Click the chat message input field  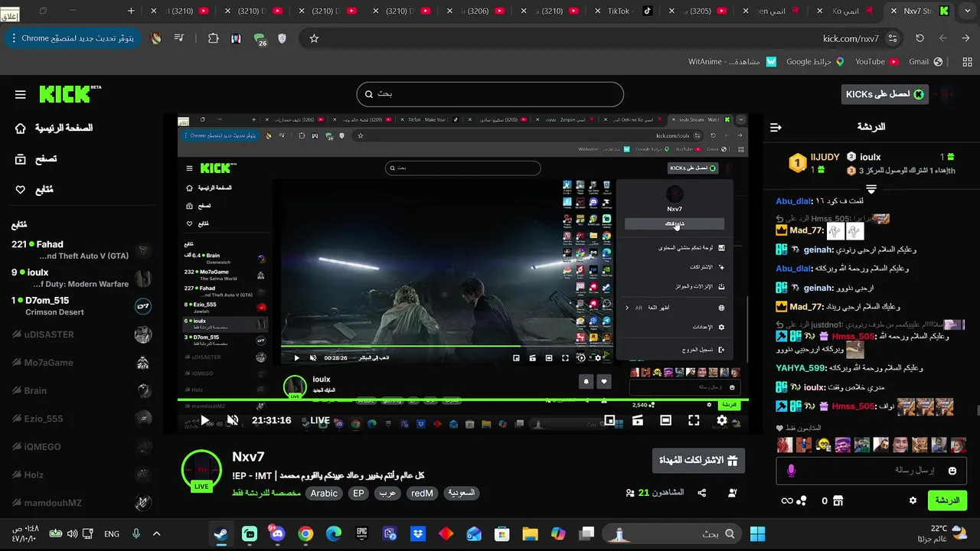(871, 471)
